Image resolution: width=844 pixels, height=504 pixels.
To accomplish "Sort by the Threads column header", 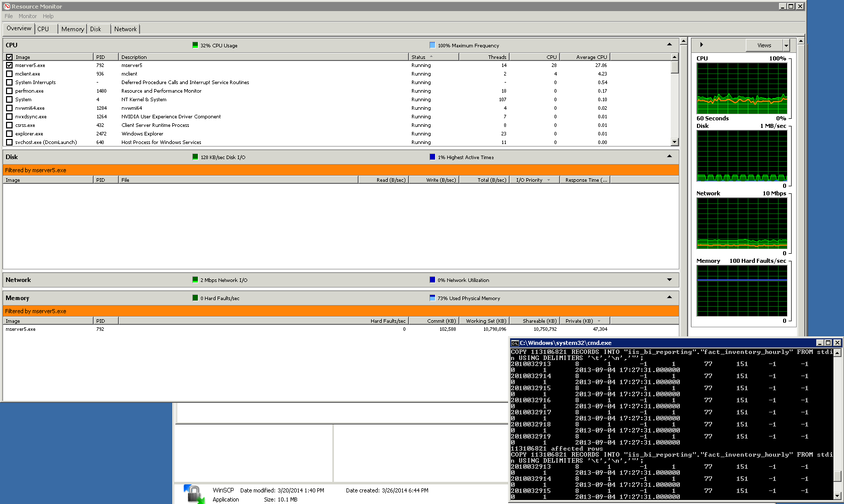I will click(x=484, y=57).
